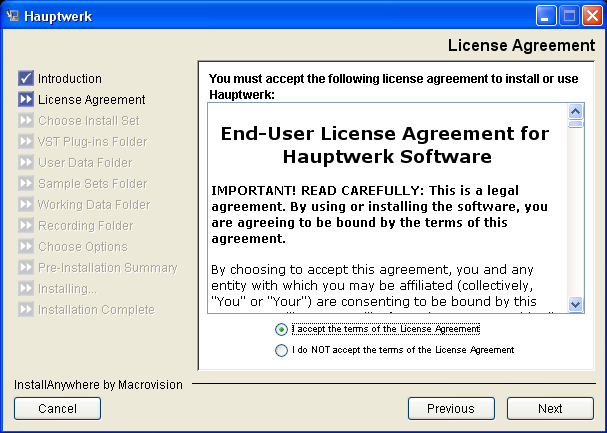
Task: Click the 'IMPORTANT! READ CAREFULLY' paragraph
Action: (x=379, y=214)
